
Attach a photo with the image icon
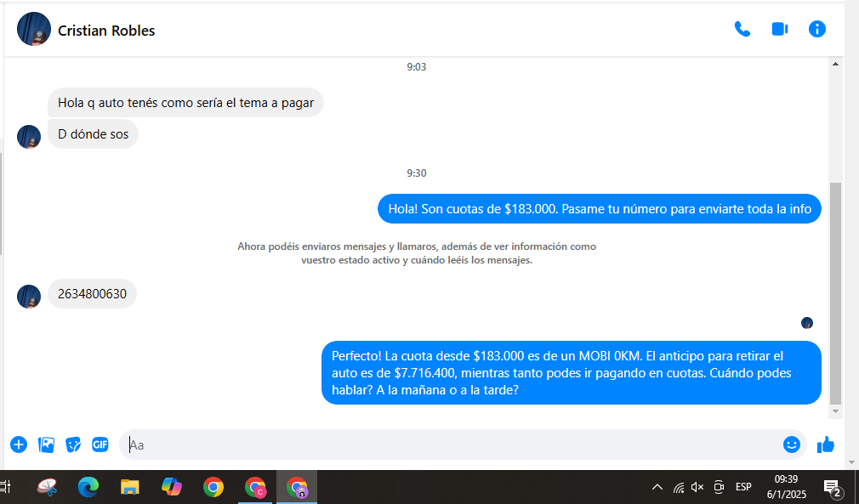[46, 445]
